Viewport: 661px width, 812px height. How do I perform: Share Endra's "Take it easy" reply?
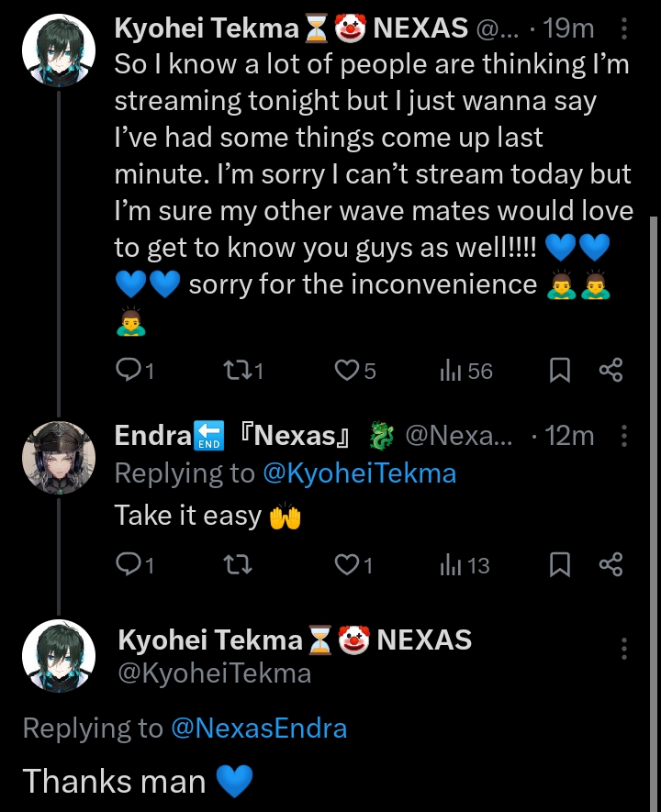click(611, 566)
